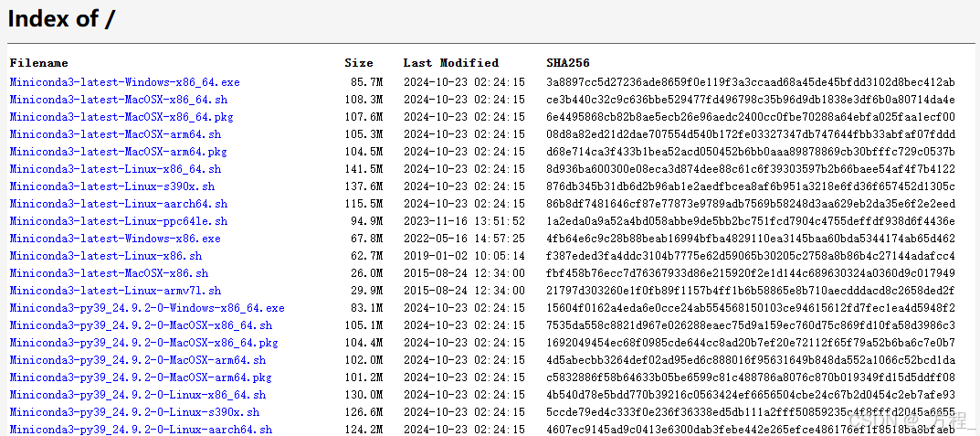Click SHA256 hash starting with 86b8df748164
The width and height of the screenshot is (980, 436).
click(x=751, y=204)
